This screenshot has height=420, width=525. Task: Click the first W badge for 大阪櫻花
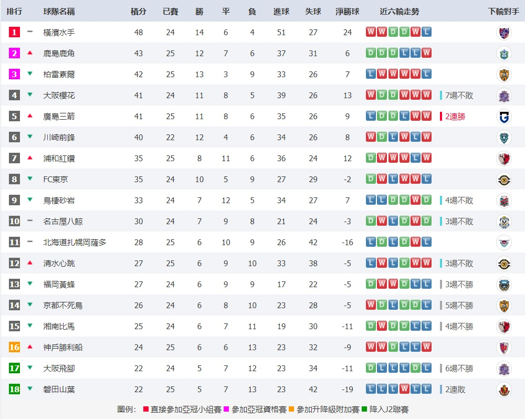coord(371,95)
